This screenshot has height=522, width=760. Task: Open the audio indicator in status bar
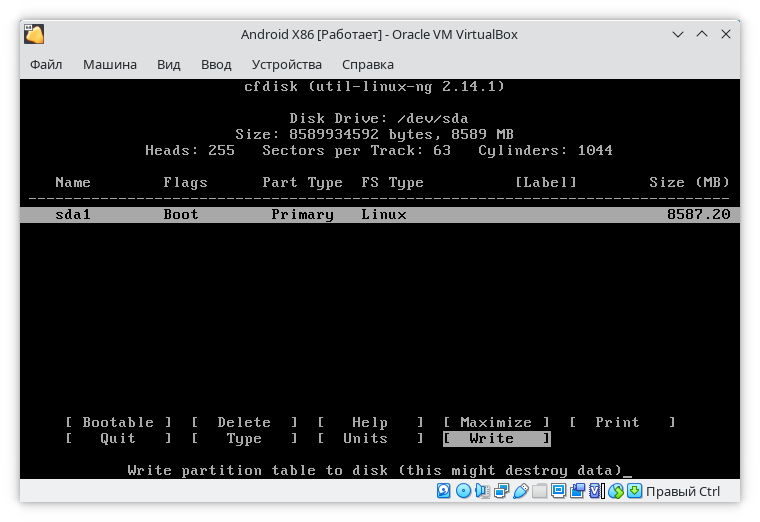[483, 491]
